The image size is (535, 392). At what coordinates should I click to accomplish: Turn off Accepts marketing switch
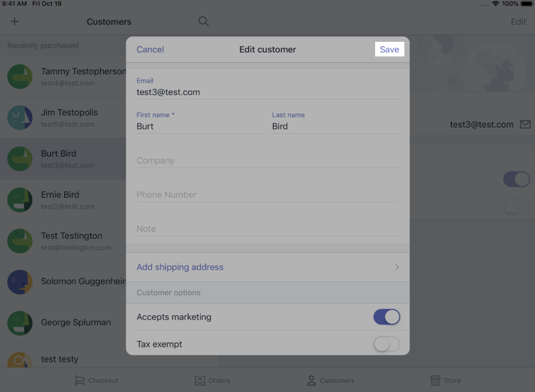coord(387,317)
